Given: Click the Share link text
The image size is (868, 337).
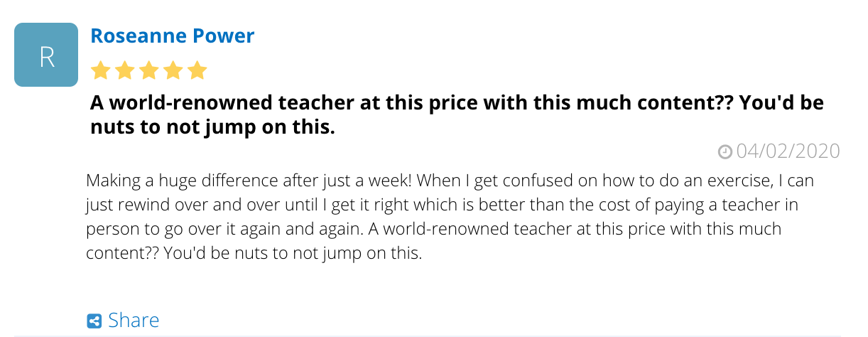Looking at the screenshot, I should pyautogui.click(x=134, y=321).
